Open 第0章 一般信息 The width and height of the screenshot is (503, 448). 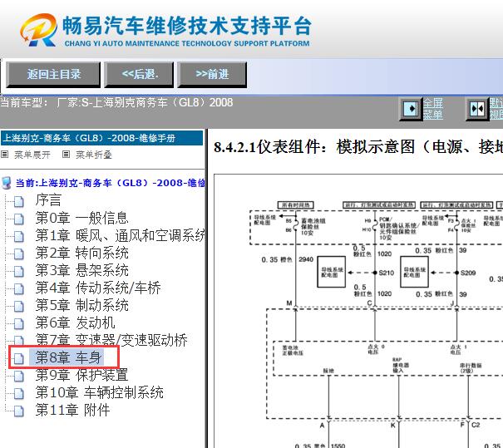(x=81, y=218)
